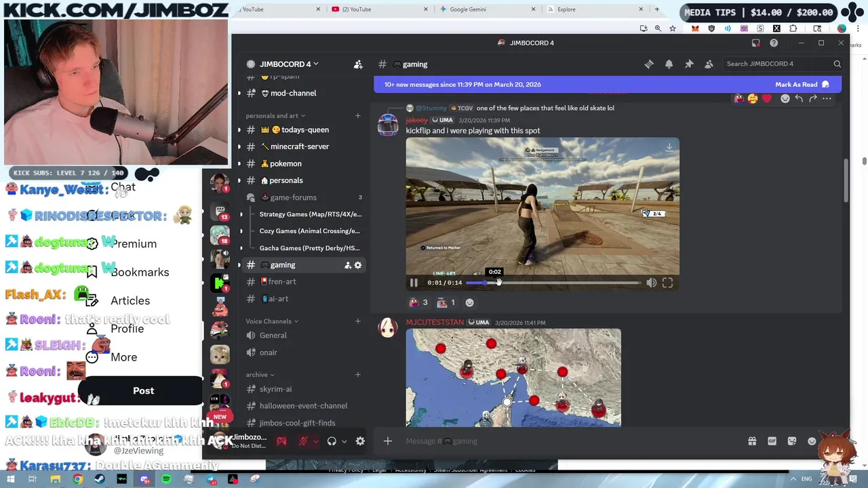The image size is (868, 488).
Task: Open Spotify from the Windows taskbar
Action: point(166,479)
